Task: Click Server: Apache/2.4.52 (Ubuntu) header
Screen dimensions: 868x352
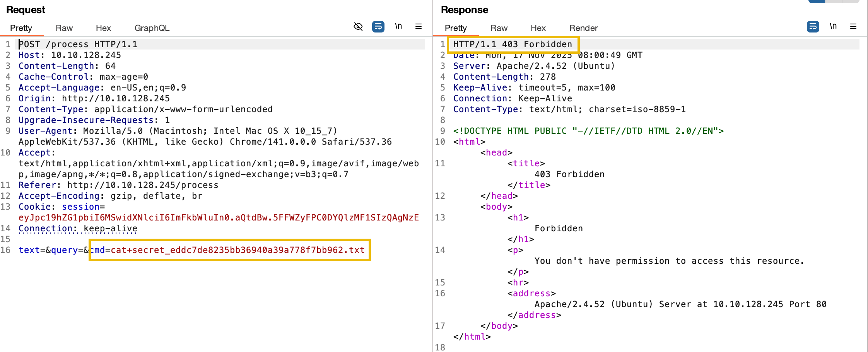Action: pyautogui.click(x=535, y=66)
